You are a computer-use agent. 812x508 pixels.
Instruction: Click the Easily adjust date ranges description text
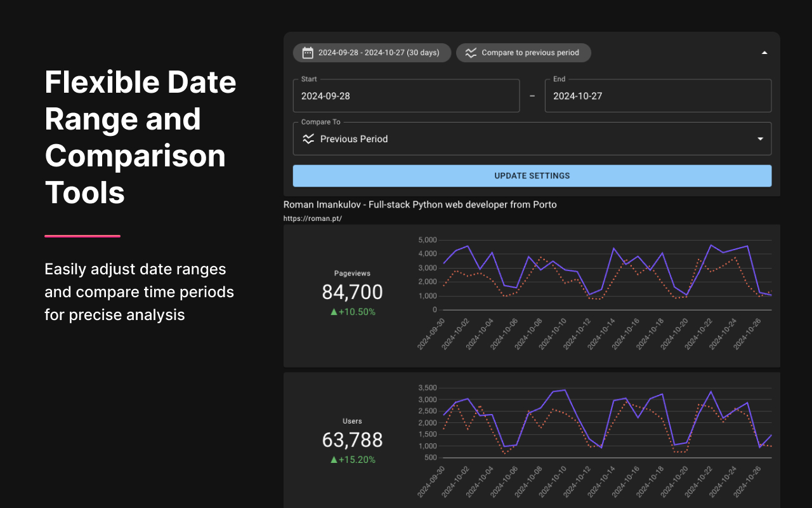pyautogui.click(x=139, y=291)
